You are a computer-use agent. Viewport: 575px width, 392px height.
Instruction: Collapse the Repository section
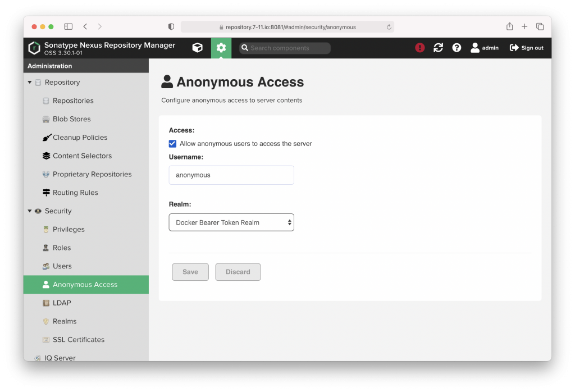[x=29, y=82]
